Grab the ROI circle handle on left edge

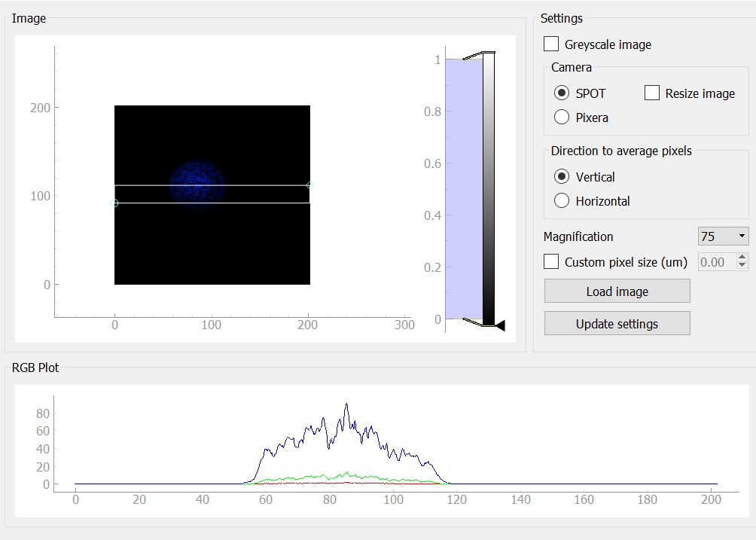(x=114, y=203)
